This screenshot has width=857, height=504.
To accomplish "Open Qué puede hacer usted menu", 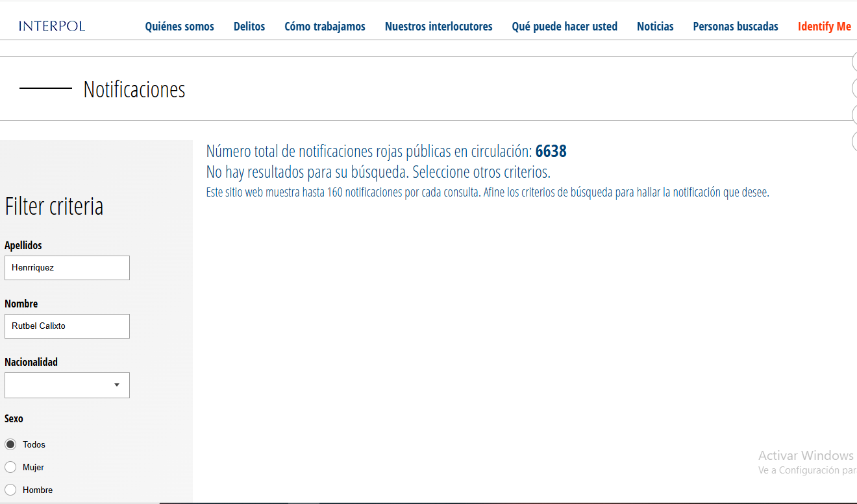I will (564, 27).
